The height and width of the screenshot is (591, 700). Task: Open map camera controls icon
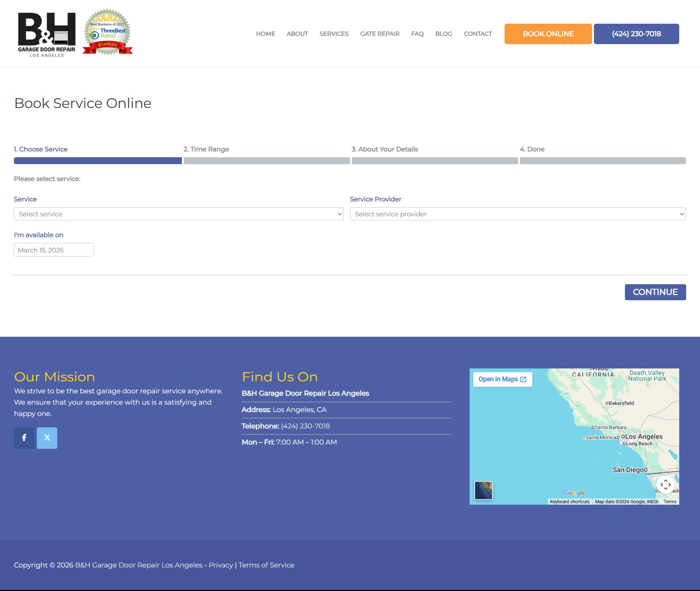point(665,485)
